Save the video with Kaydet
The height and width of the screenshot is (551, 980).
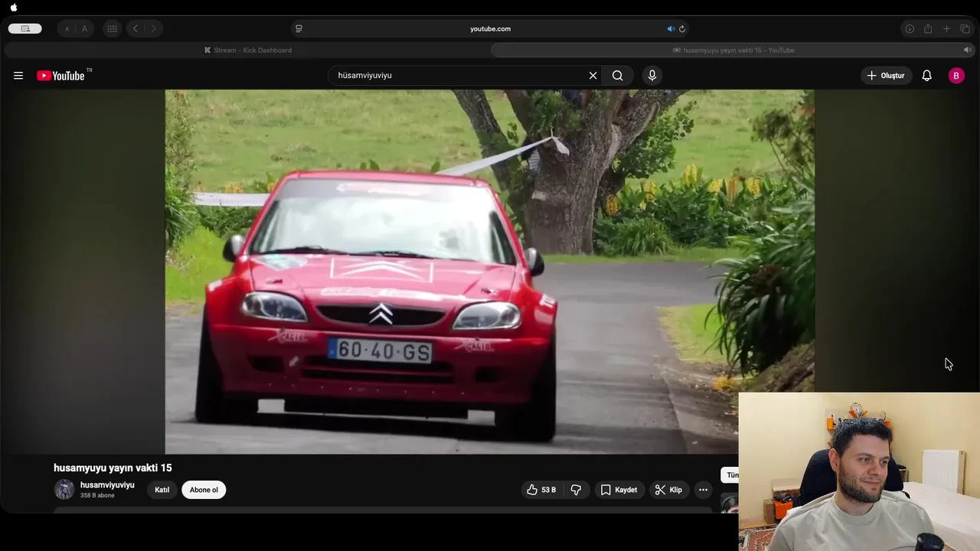(619, 490)
